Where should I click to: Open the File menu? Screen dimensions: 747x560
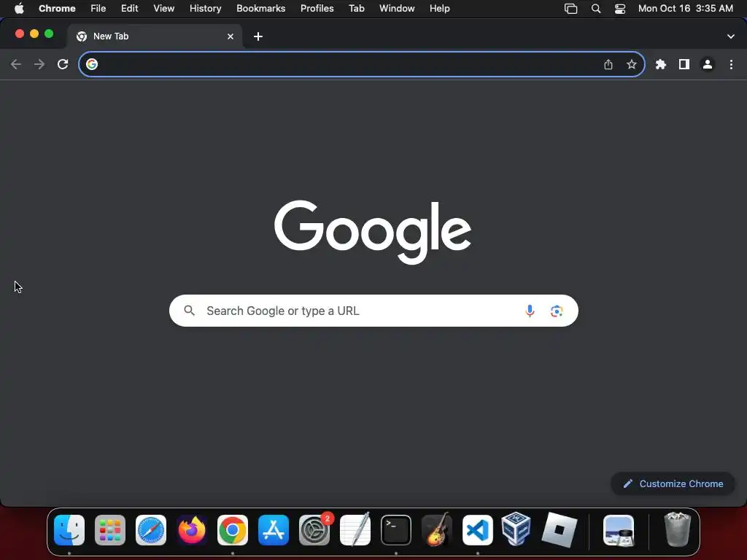coord(98,9)
